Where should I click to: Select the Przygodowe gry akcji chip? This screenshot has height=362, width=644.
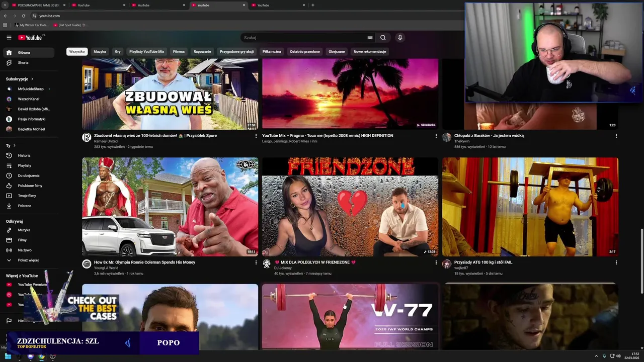(237, 51)
